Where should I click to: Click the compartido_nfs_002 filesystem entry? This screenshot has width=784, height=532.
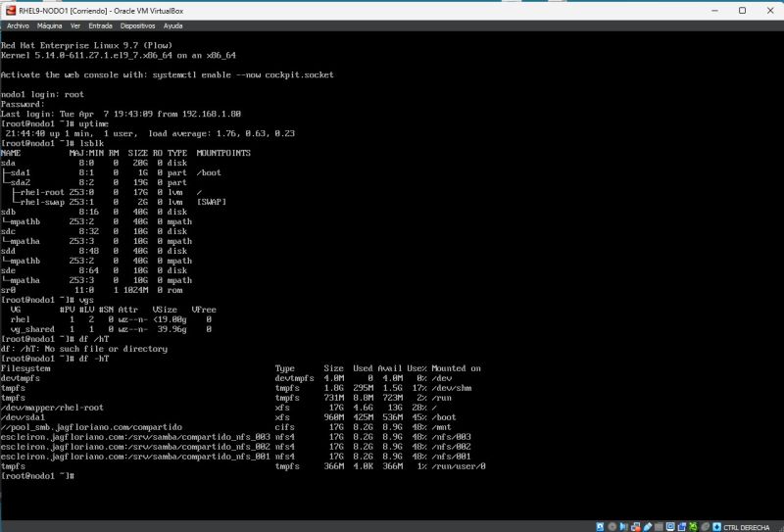coord(135,447)
